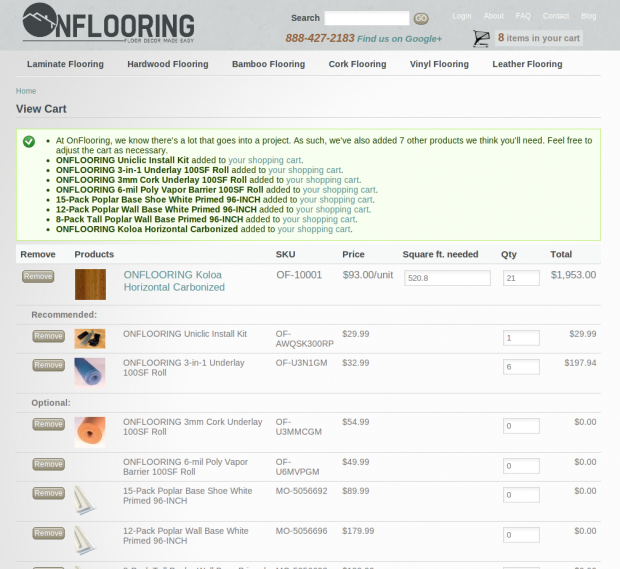Screen dimensions: 620x569
Task: Open ONFLOORING Koloa Horizontal Carbonized product link
Action: tap(174, 281)
